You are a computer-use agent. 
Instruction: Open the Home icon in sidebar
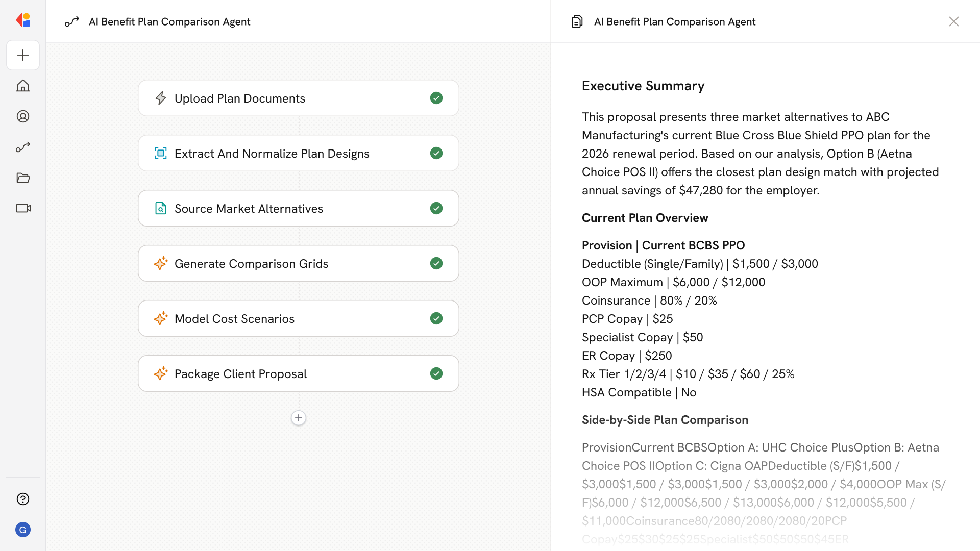(23, 86)
